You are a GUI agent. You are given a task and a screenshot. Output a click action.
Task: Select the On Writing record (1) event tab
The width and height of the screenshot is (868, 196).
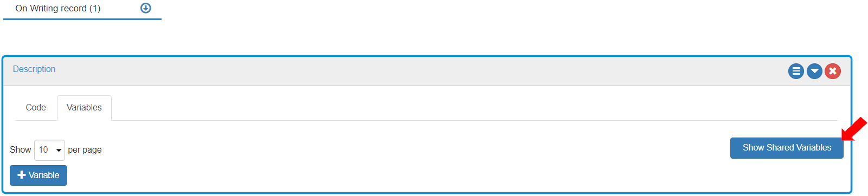coord(82,9)
